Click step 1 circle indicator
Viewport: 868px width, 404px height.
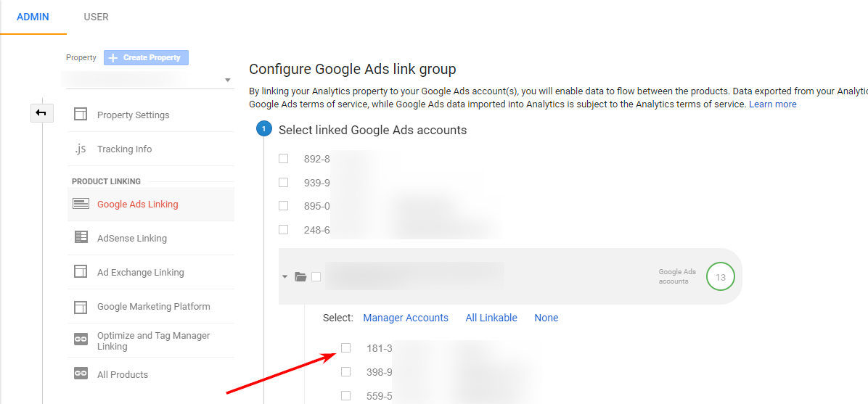(263, 130)
